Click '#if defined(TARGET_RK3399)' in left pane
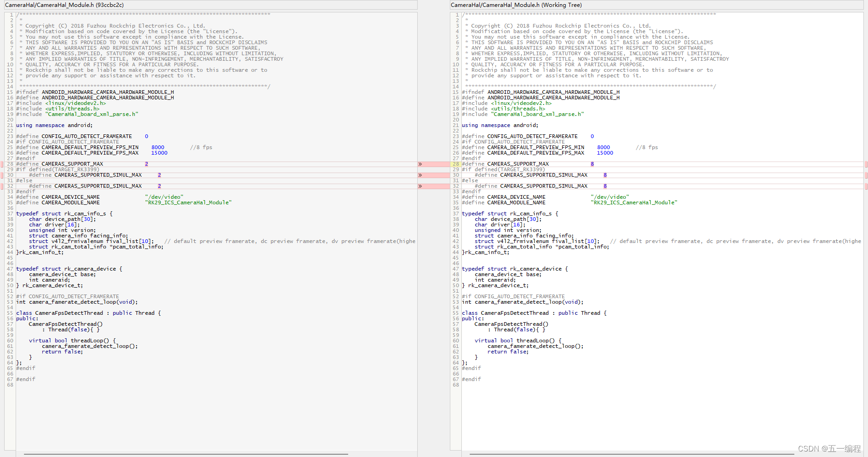Image resolution: width=868 pixels, height=457 pixels. coord(58,170)
